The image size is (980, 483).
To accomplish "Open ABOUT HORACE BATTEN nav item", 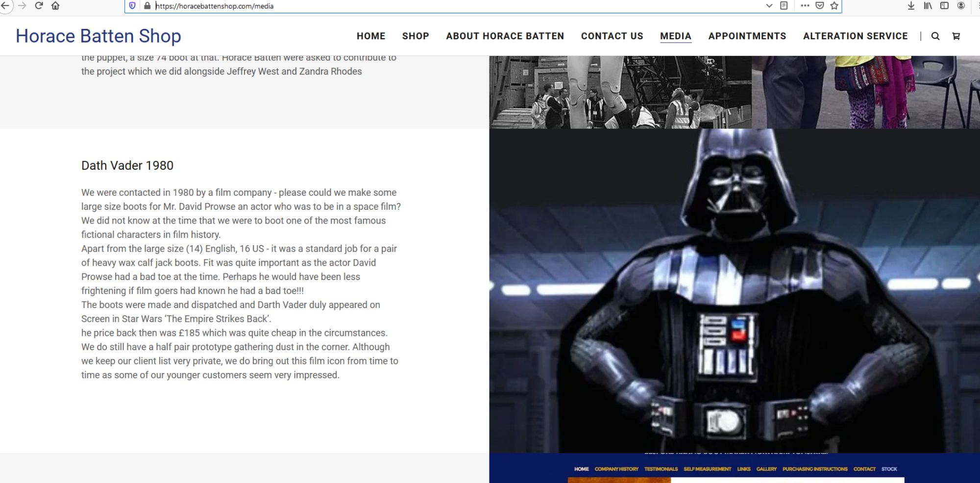I will (505, 36).
